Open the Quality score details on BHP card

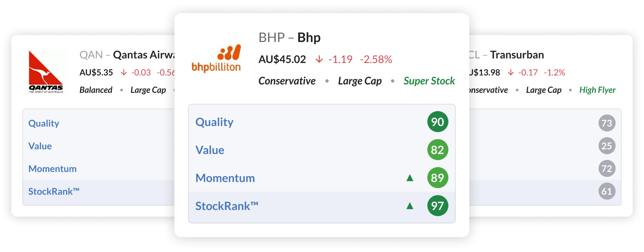click(214, 122)
